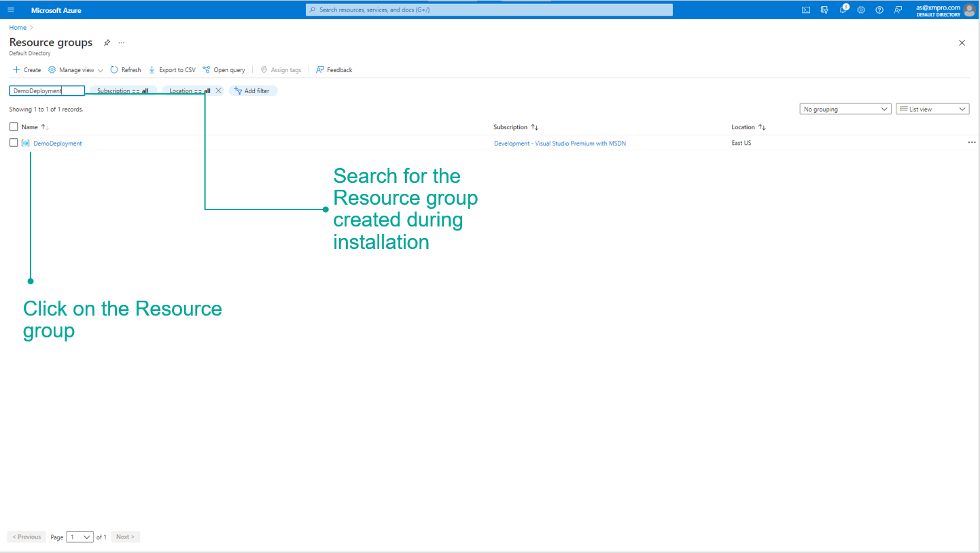Screen dimensions: 980x553
Task: Open the Manage view dropdown
Action: click(75, 70)
